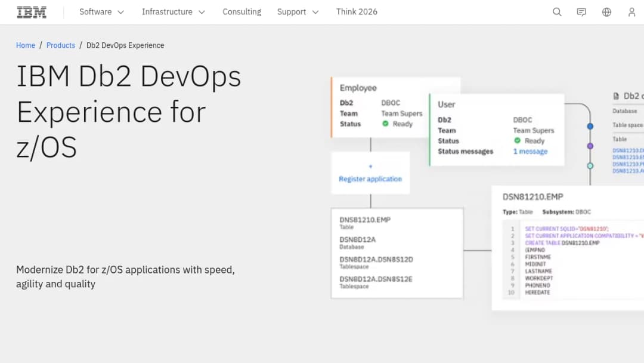This screenshot has height=363, width=644.
Task: Expand the Infrastructure menu
Action: (x=174, y=12)
